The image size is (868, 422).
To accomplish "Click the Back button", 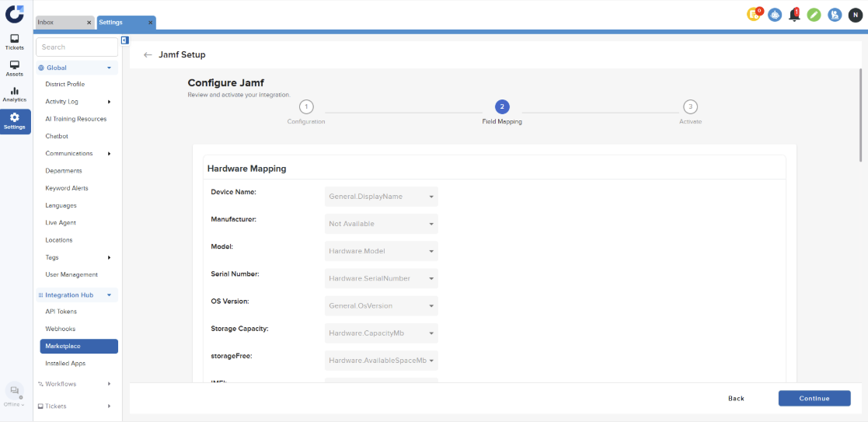I will click(736, 398).
